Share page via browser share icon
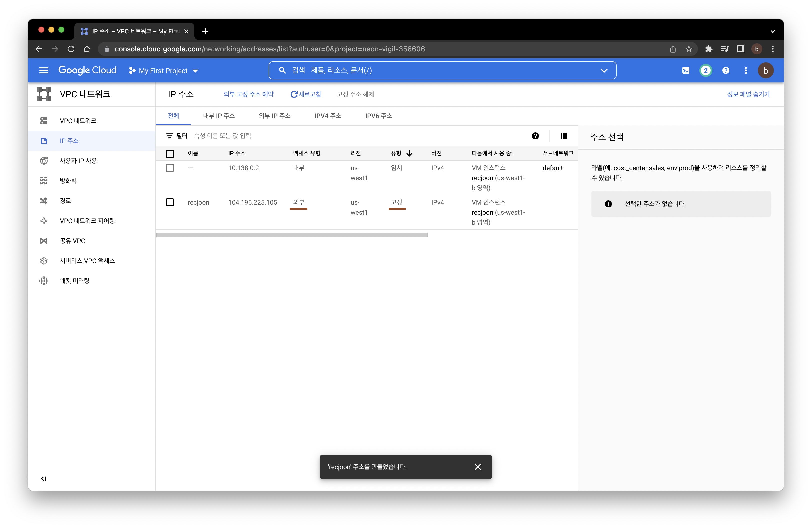This screenshot has height=528, width=812. (x=672, y=49)
